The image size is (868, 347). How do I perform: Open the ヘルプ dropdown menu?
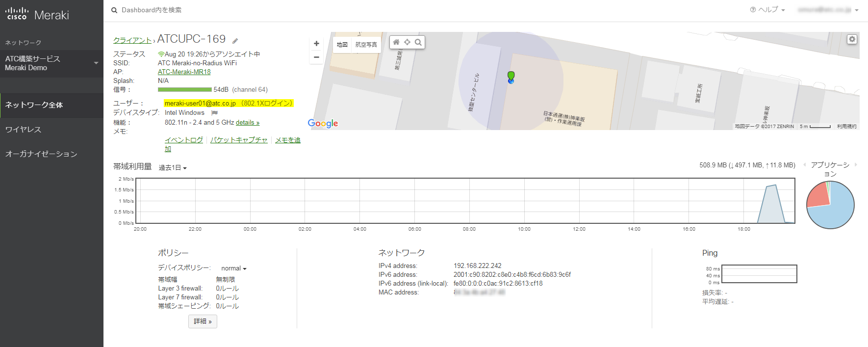click(x=767, y=10)
